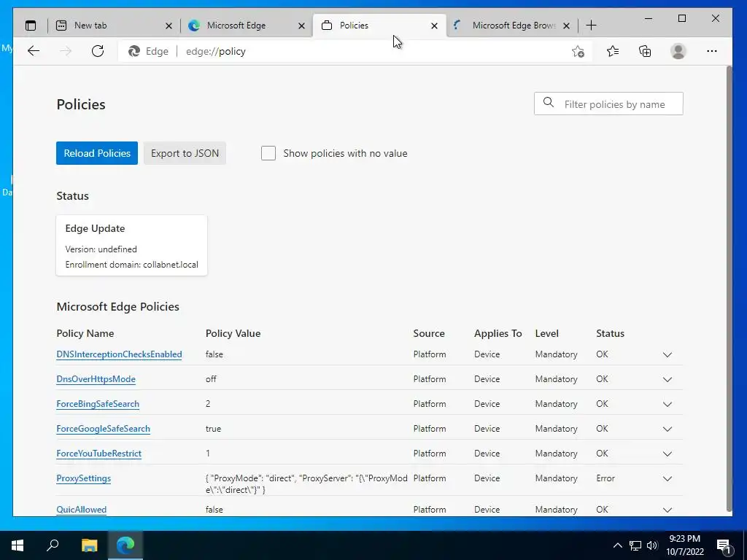
Task: Add this page to favorites star
Action: [578, 52]
